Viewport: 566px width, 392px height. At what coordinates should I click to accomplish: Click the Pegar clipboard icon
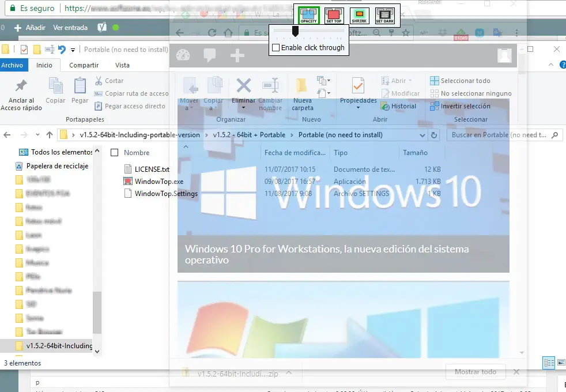point(80,86)
